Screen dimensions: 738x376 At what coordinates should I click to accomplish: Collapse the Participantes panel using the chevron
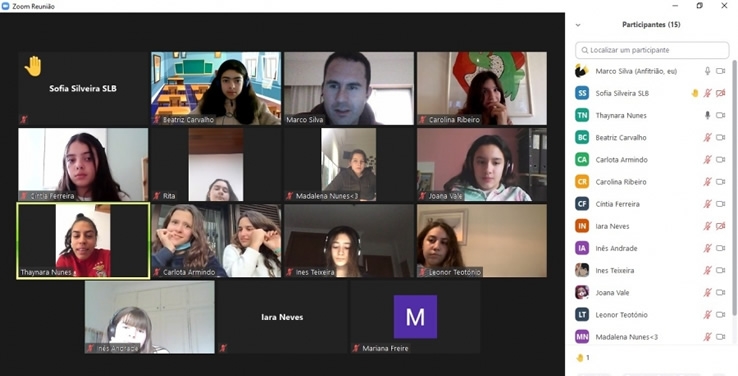coord(578,25)
